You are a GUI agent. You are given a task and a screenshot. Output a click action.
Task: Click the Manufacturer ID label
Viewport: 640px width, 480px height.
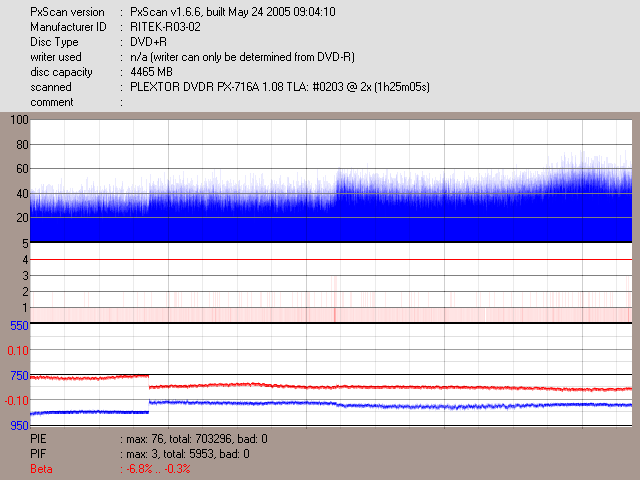(68, 27)
